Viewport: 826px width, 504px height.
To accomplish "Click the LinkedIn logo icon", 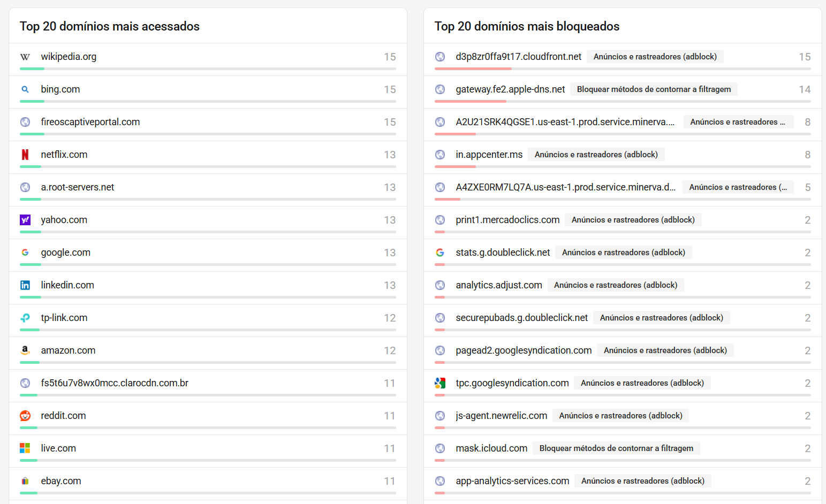I will tap(25, 285).
